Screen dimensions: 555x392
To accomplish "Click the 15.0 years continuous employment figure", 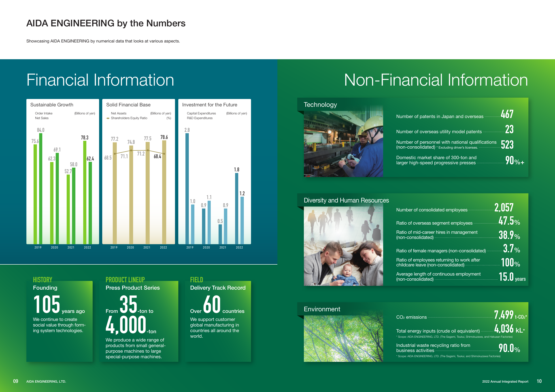I will (x=512, y=277).
